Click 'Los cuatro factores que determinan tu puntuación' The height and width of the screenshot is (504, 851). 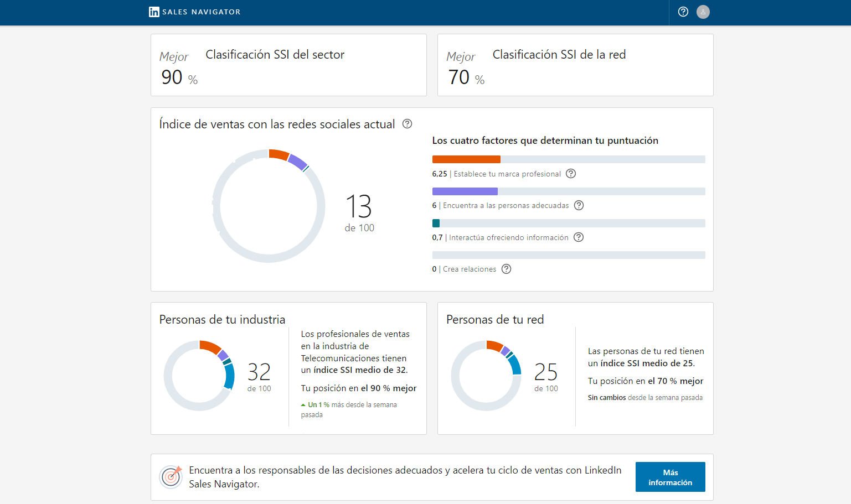pyautogui.click(x=545, y=141)
